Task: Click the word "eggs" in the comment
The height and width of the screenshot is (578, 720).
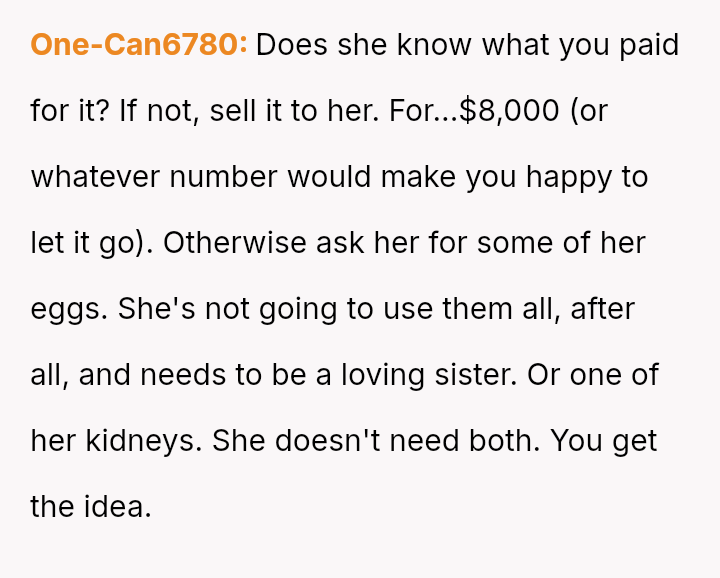Action: pyautogui.click(x=68, y=309)
